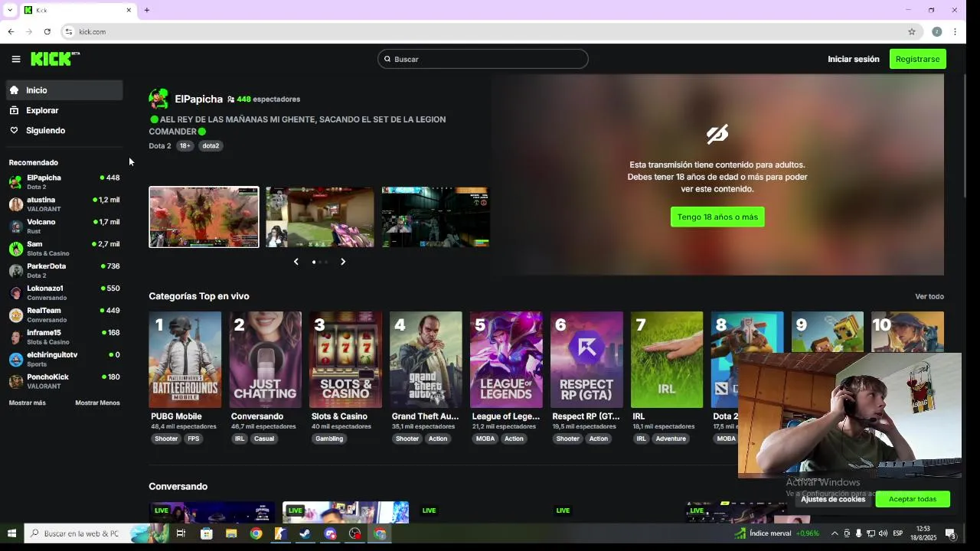This screenshot has width=980, height=551.
Task: Open League of Legends category card
Action: coord(506,360)
